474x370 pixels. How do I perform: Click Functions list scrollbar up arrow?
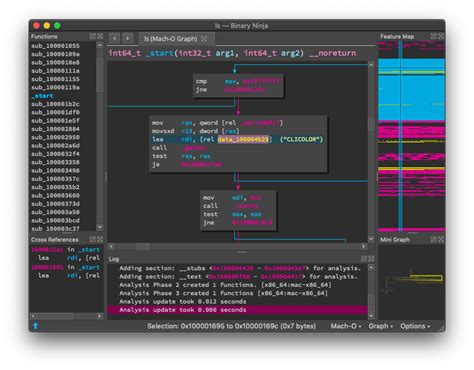[x=100, y=45]
